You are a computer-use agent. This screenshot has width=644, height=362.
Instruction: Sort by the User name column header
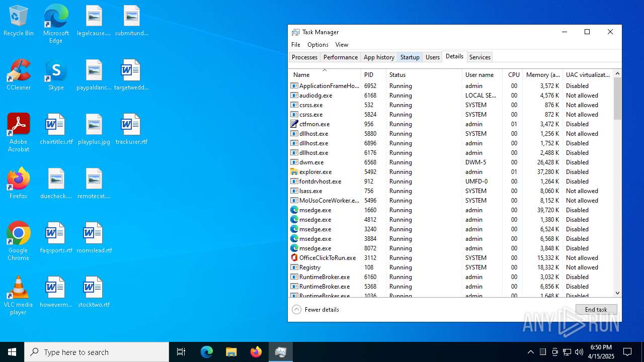tap(482, 75)
